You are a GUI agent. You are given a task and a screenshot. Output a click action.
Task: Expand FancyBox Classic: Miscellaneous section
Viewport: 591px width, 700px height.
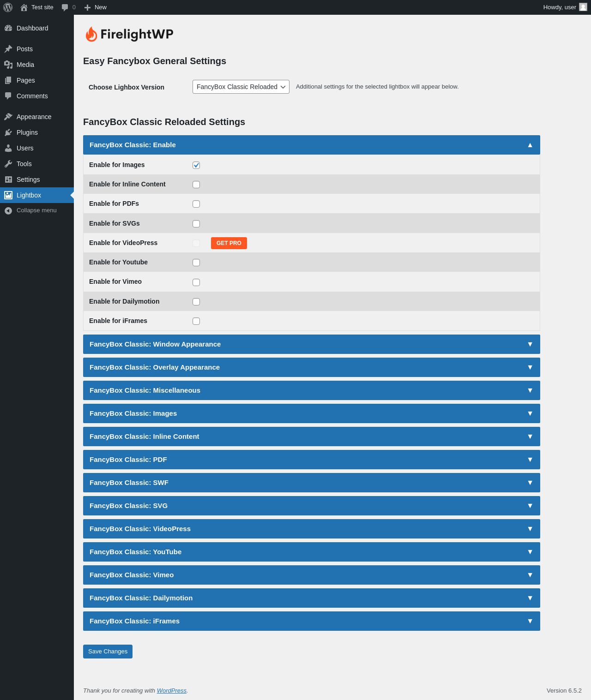tap(312, 390)
